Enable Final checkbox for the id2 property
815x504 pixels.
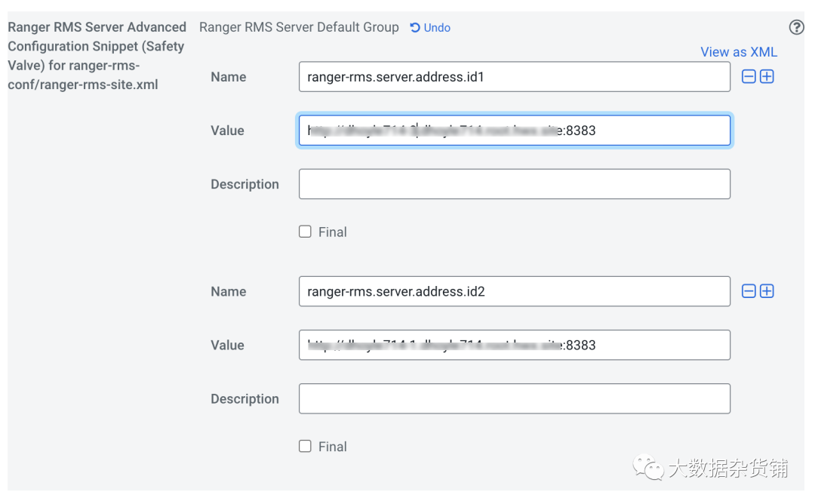tap(305, 447)
